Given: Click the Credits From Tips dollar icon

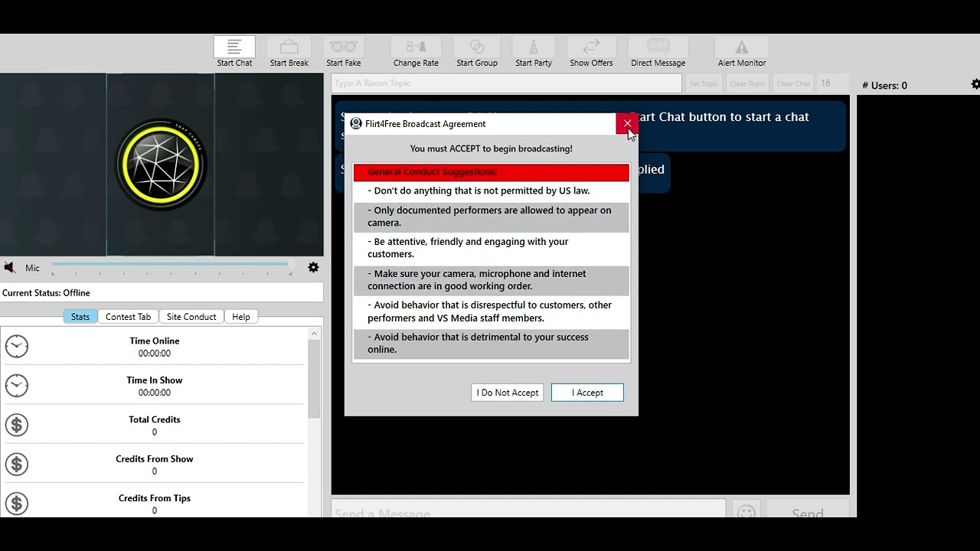Looking at the screenshot, I should [17, 504].
